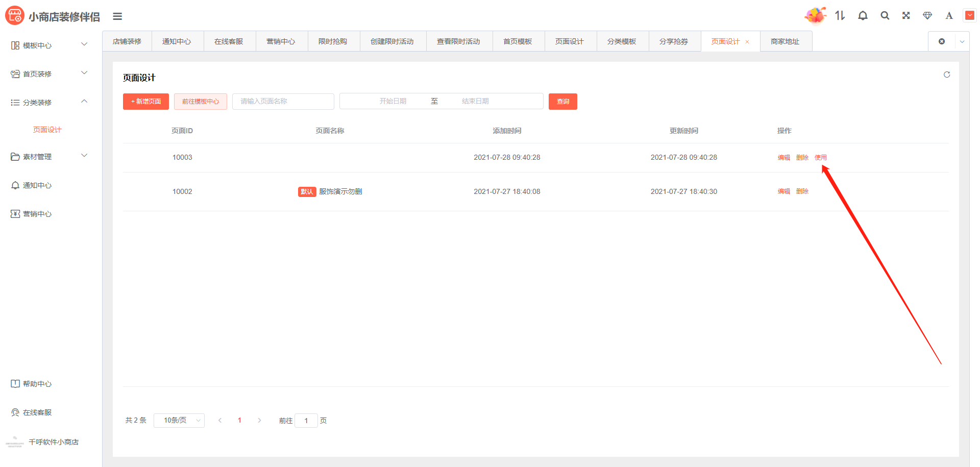Go to the 查看限时活动 tab
980x467 pixels.
pyautogui.click(x=458, y=41)
